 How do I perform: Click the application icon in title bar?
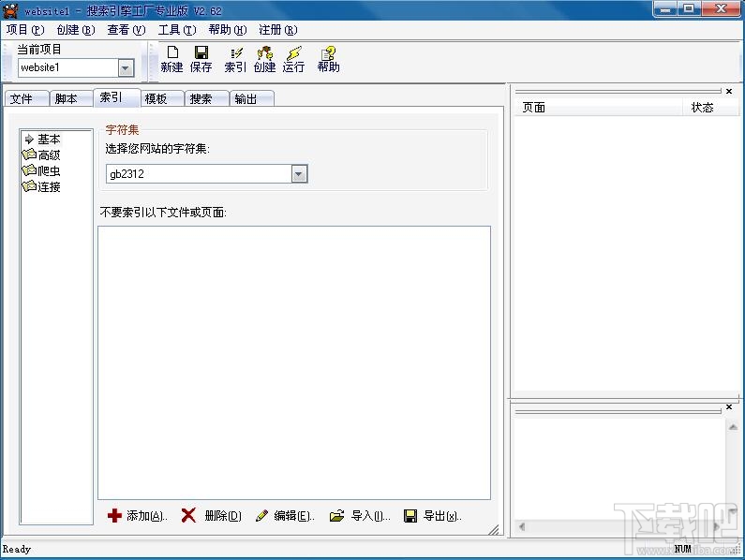(10, 10)
